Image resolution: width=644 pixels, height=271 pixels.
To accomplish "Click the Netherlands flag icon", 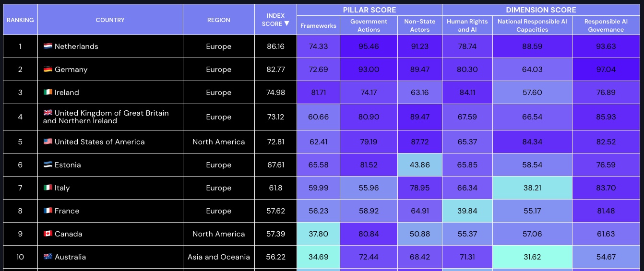I will 48,47.
